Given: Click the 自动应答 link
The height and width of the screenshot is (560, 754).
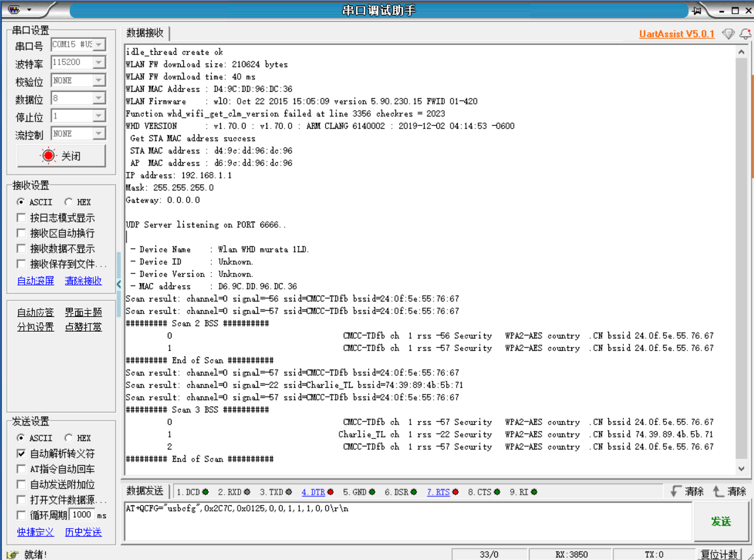Looking at the screenshot, I should (36, 313).
